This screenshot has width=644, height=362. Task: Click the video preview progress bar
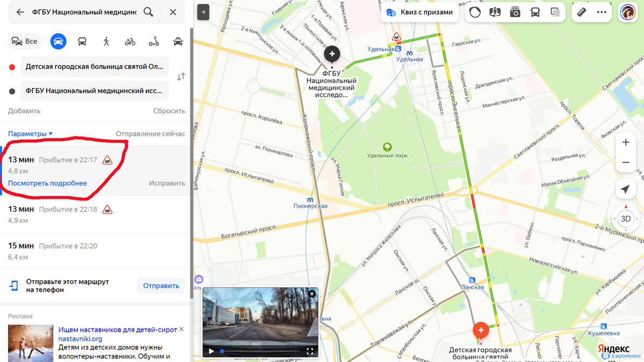[x=260, y=351]
